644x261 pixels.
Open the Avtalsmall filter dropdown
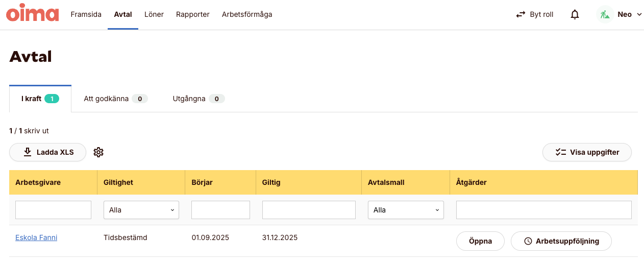406,210
